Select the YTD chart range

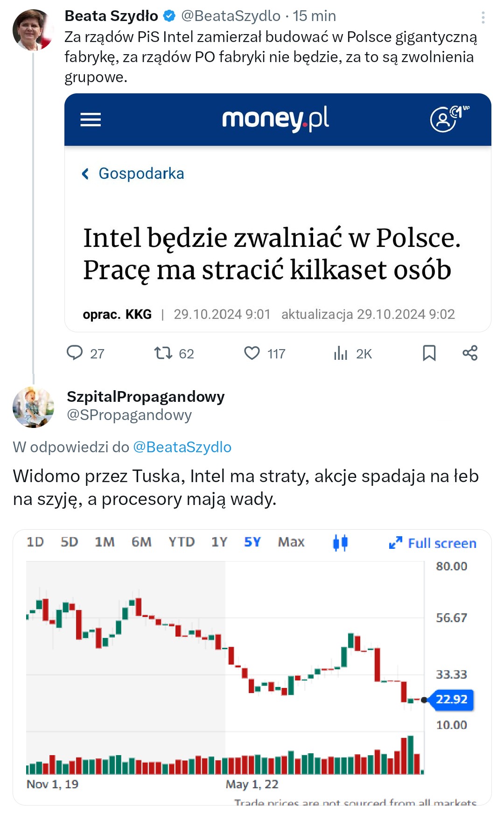pyautogui.click(x=182, y=542)
